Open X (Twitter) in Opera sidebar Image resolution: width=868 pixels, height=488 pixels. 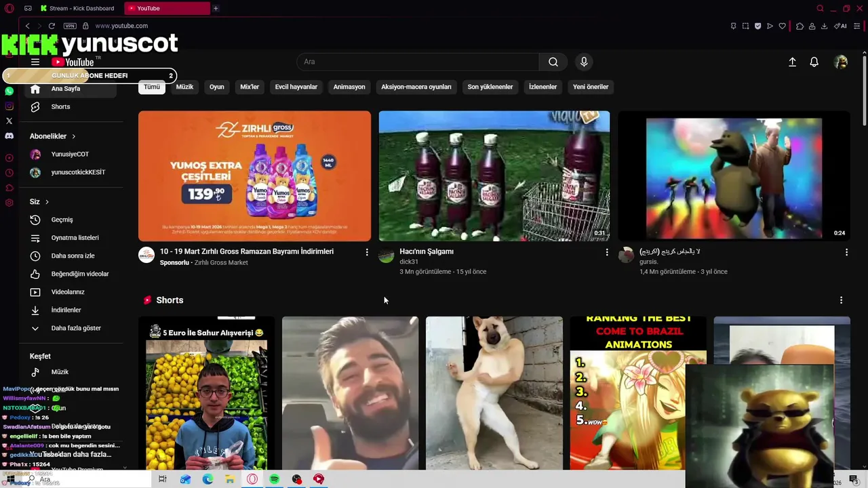point(9,121)
